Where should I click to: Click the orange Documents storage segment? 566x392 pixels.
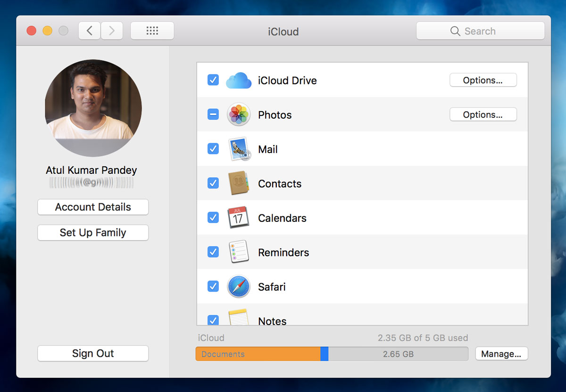point(258,354)
